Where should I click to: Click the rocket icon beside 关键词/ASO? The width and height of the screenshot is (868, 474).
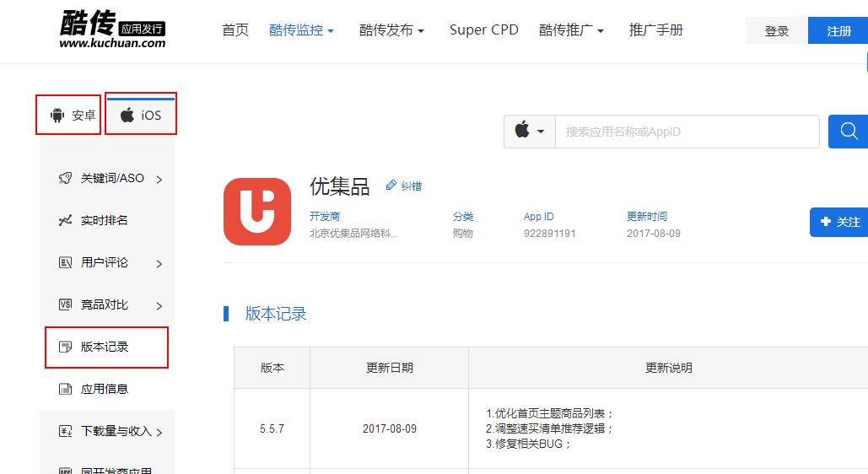tap(65, 178)
